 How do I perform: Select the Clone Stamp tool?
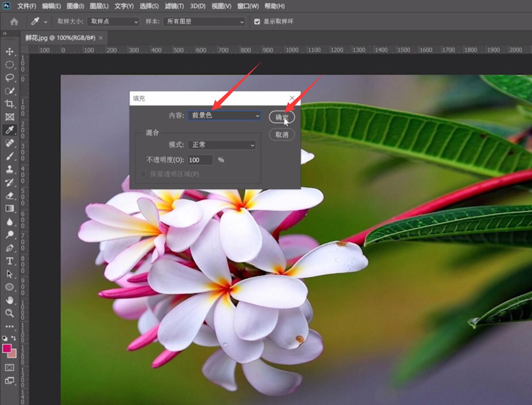pos(9,169)
